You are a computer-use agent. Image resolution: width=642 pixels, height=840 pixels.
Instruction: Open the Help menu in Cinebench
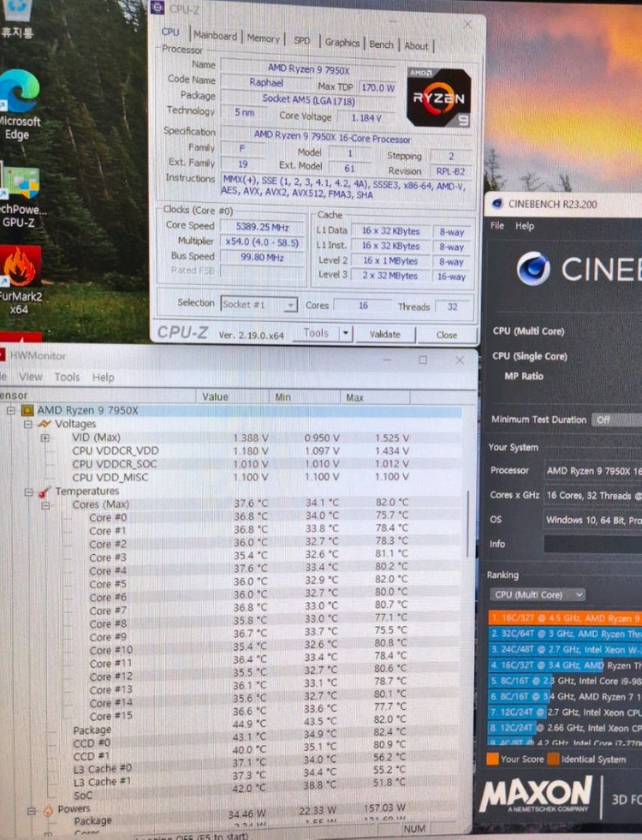[525, 226]
